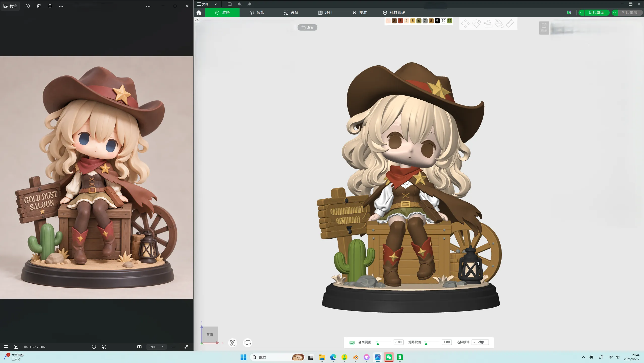Image resolution: width=644 pixels, height=363 pixels.
Task: Select the ruler measure tool
Action: coord(510,24)
